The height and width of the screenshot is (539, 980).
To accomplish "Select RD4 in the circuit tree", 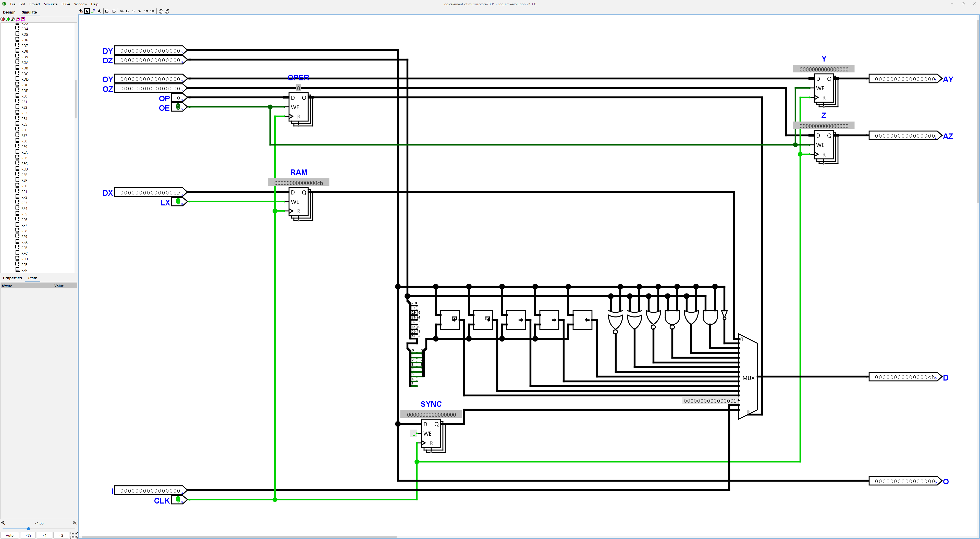I will coord(25,29).
